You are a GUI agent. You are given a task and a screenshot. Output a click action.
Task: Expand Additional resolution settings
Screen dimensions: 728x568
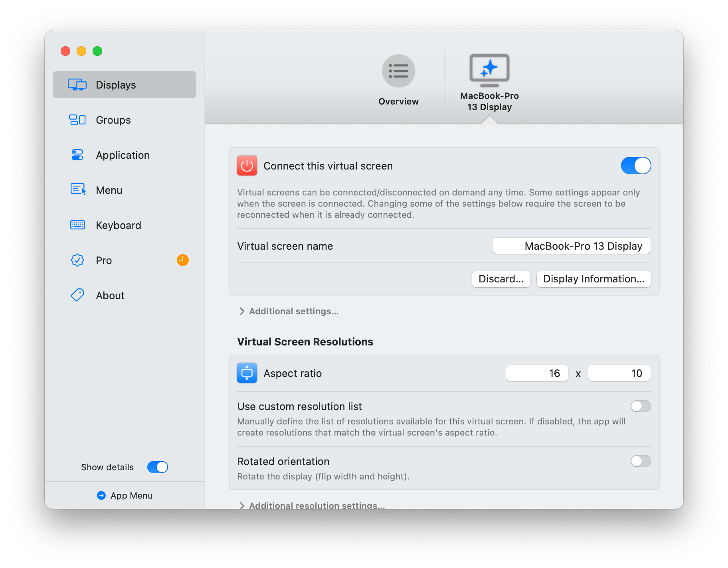click(312, 505)
